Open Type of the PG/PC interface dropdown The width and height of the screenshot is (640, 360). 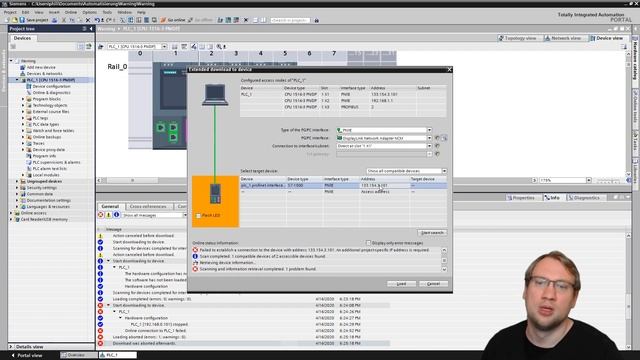coord(429,130)
